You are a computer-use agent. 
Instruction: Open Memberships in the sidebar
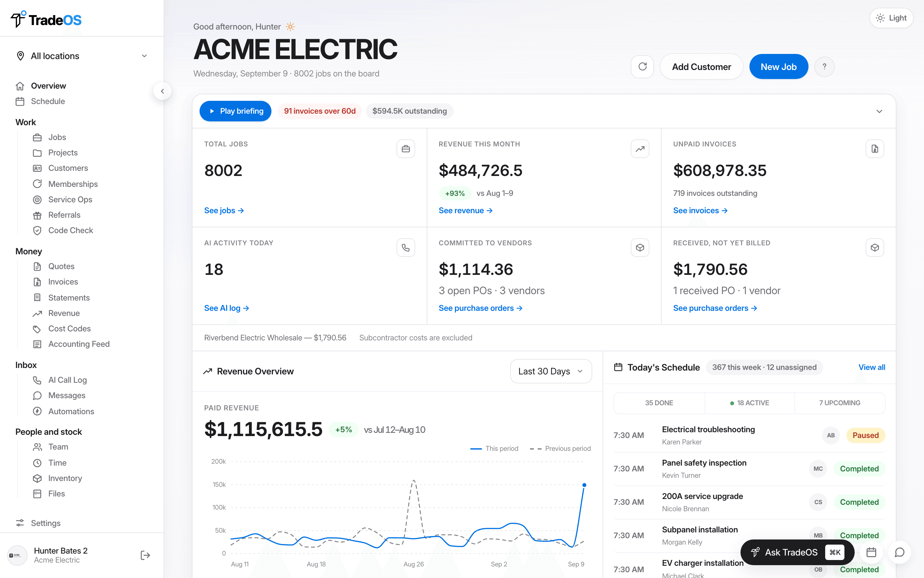[65, 184]
